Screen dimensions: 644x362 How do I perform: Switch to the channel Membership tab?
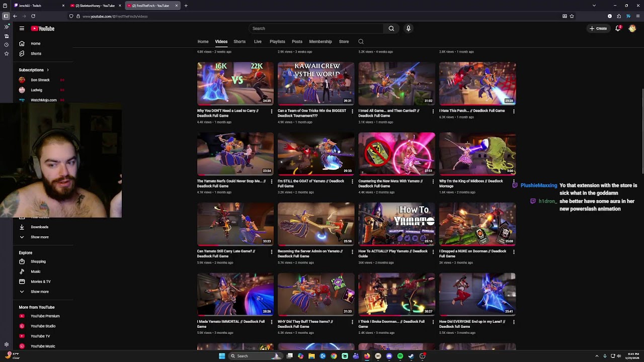(320, 42)
